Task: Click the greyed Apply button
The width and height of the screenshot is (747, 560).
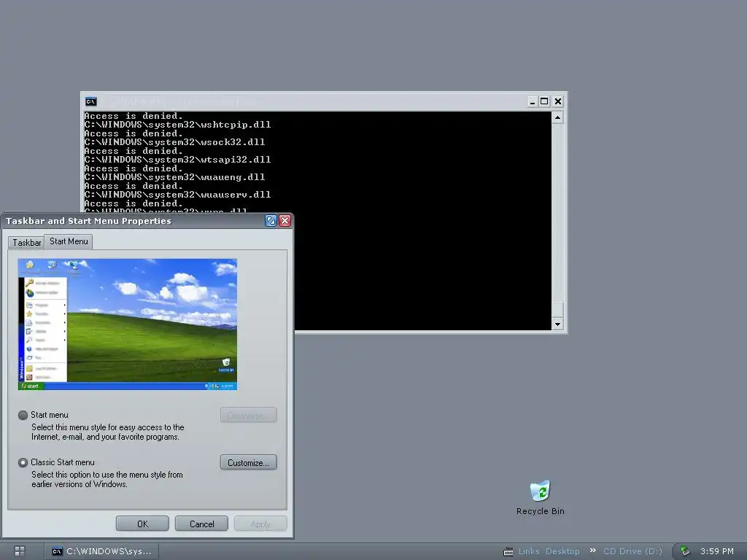Action: point(260,524)
